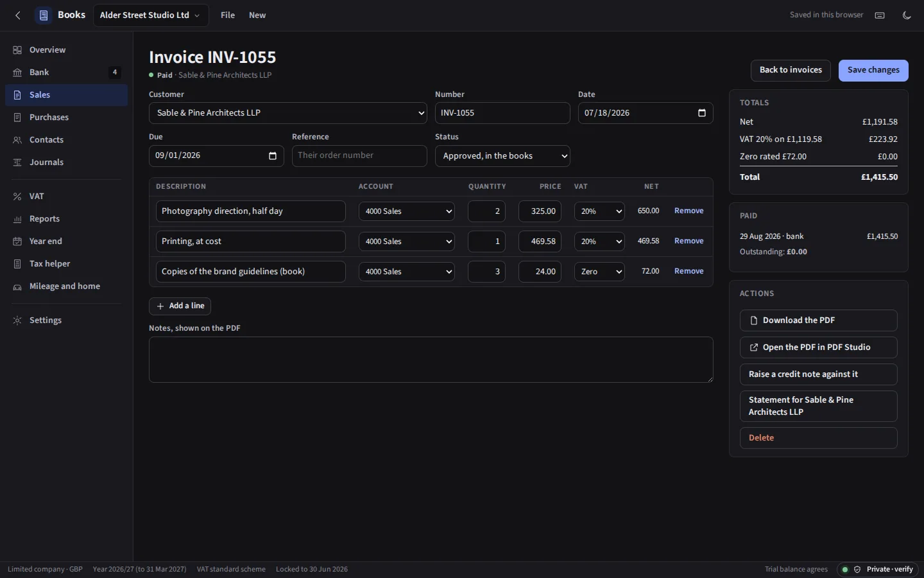Click the Private · verify status indicator

(878, 570)
